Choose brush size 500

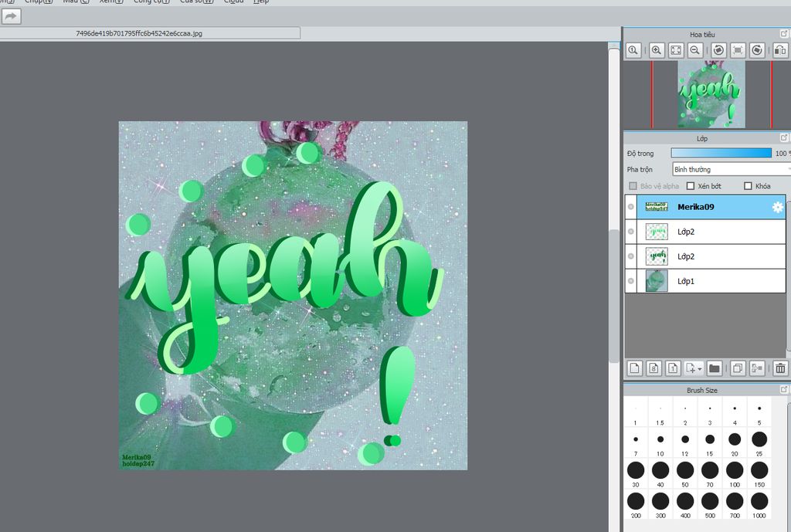click(710, 505)
